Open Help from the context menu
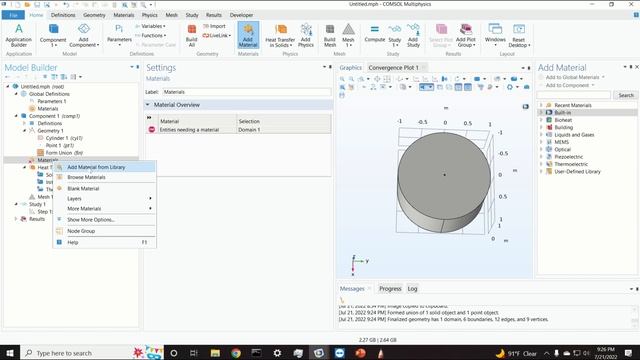The height and width of the screenshot is (360, 640). [104, 242]
